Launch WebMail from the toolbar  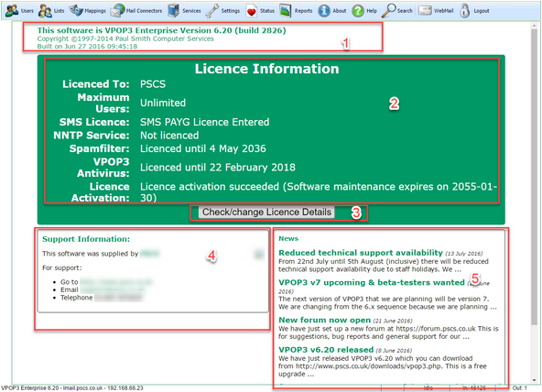coord(425,11)
